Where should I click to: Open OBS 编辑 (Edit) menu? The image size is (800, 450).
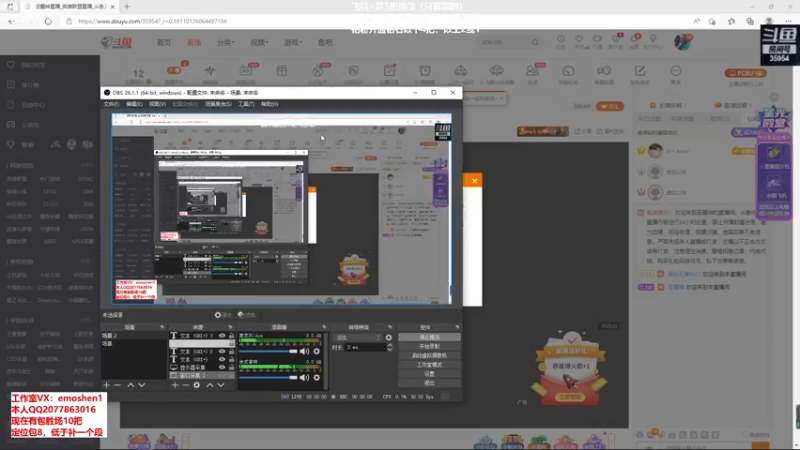pyautogui.click(x=134, y=104)
